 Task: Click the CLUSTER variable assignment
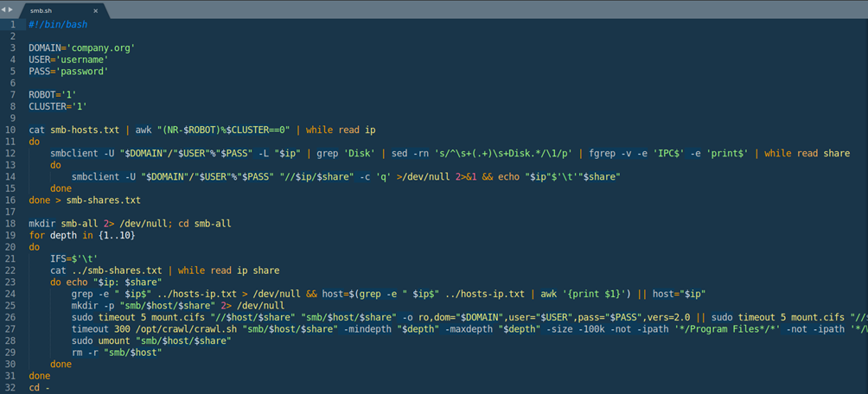57,107
